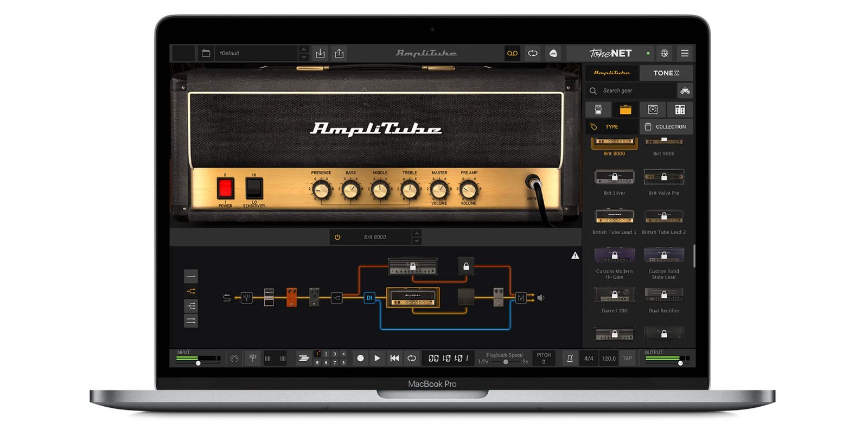
Task: Select the orange stomp pedal in chain
Action: point(291,297)
